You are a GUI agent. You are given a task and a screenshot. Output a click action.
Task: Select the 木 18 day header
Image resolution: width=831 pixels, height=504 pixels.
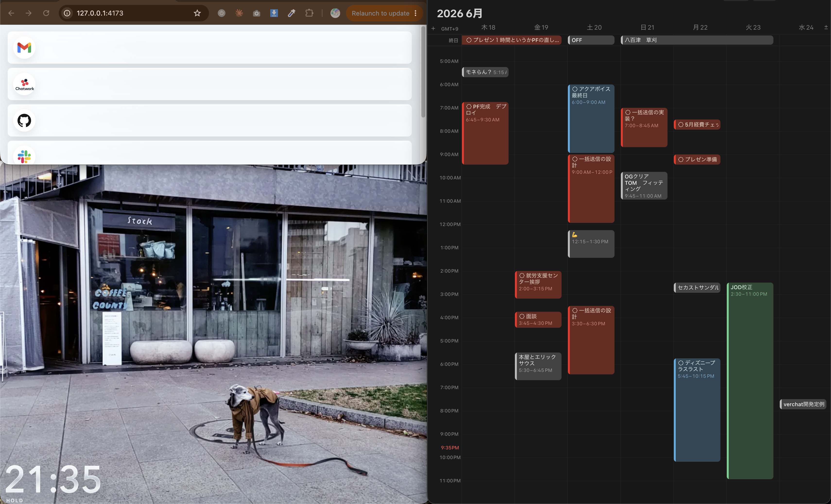point(488,28)
